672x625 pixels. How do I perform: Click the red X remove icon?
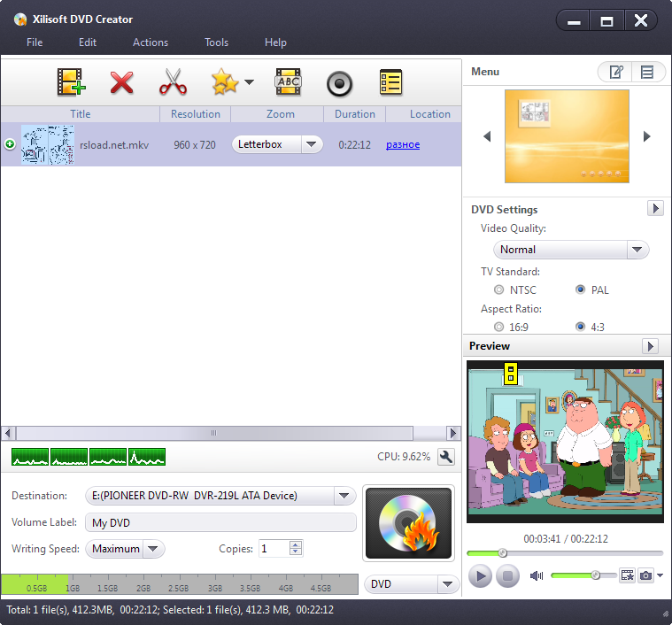tap(121, 82)
